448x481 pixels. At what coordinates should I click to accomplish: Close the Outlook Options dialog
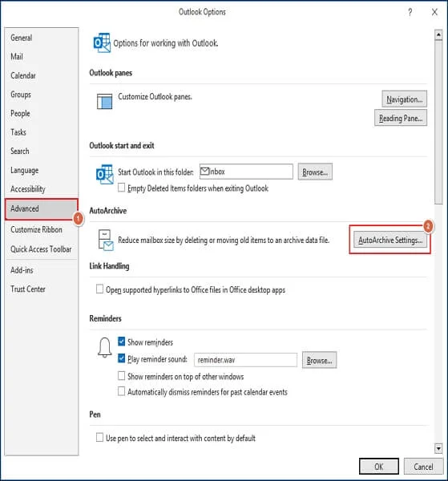(434, 12)
